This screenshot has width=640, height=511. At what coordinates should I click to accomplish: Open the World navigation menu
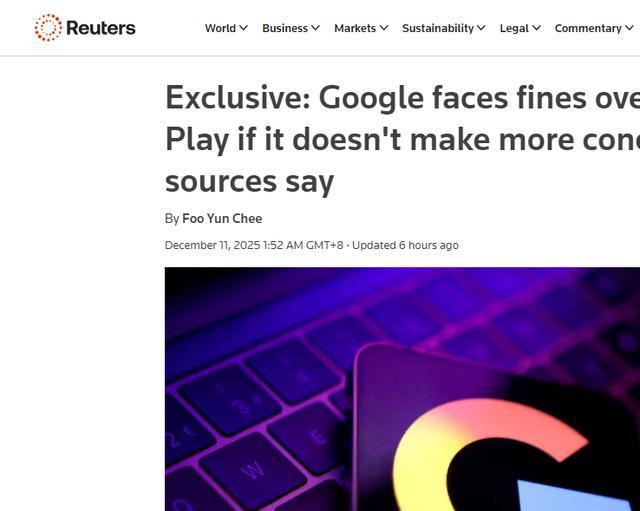220,28
